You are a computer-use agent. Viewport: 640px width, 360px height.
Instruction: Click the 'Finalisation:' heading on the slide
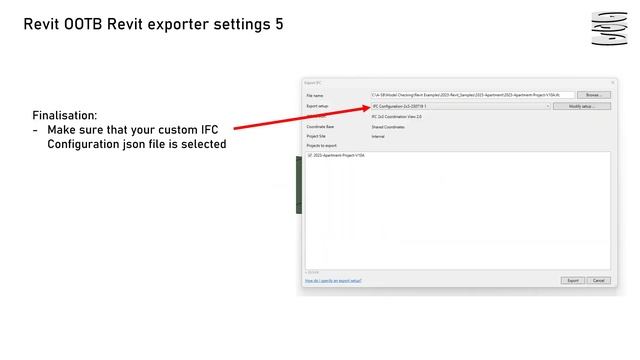[65, 116]
